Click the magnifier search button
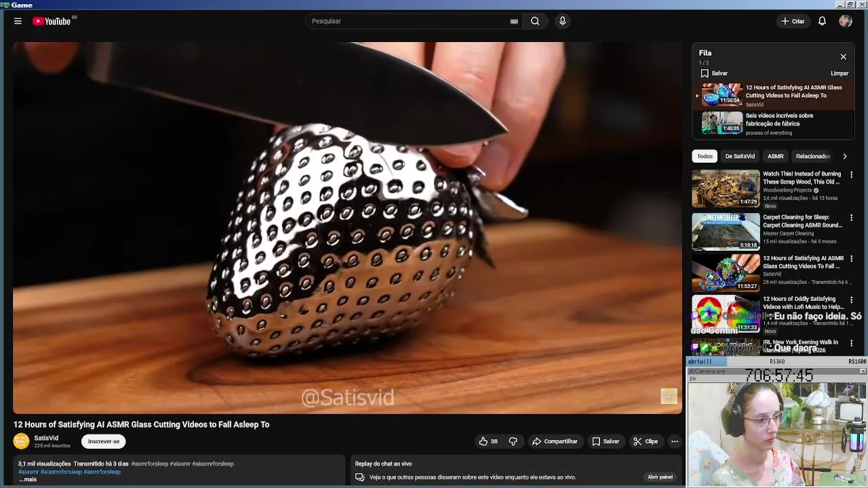This screenshot has width=868, height=488. point(535,21)
